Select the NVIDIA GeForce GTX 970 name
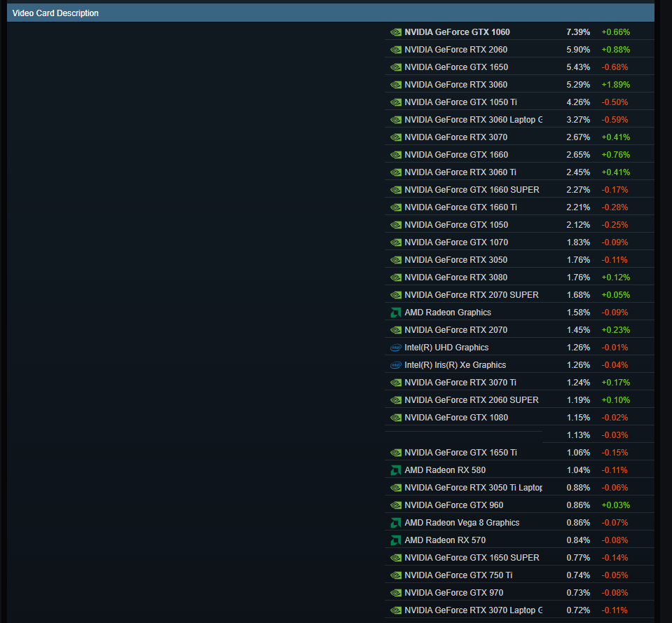672x623 pixels. click(x=454, y=593)
